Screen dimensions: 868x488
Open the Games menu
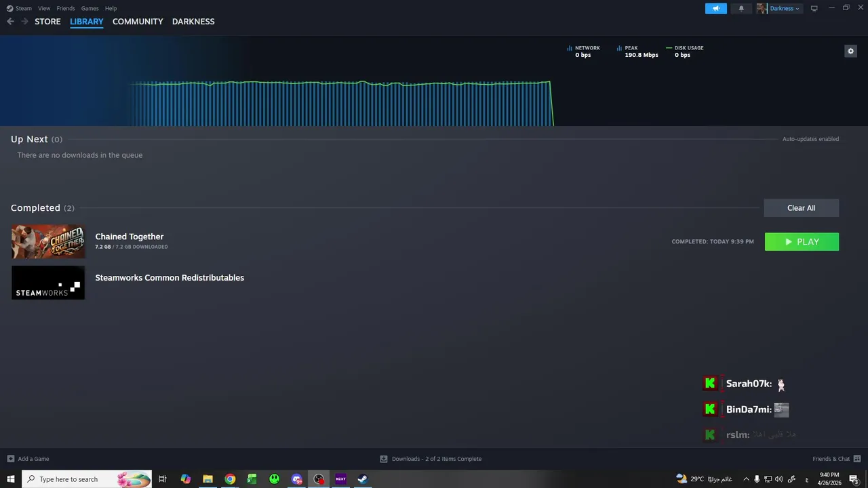(x=90, y=8)
